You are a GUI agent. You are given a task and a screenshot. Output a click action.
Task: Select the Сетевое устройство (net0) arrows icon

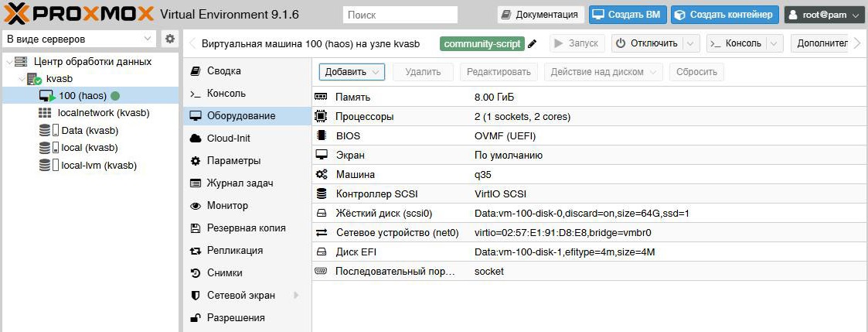(x=321, y=233)
